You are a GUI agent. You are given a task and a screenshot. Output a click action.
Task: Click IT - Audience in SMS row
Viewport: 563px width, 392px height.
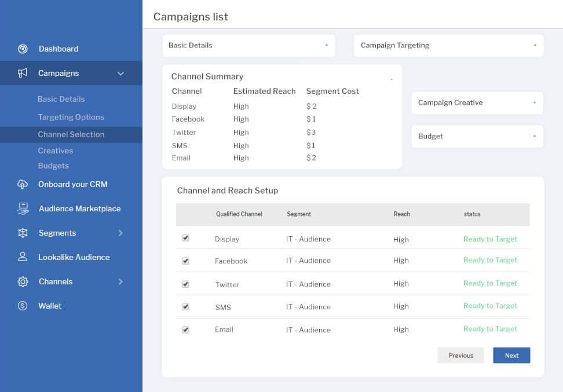coord(308,307)
